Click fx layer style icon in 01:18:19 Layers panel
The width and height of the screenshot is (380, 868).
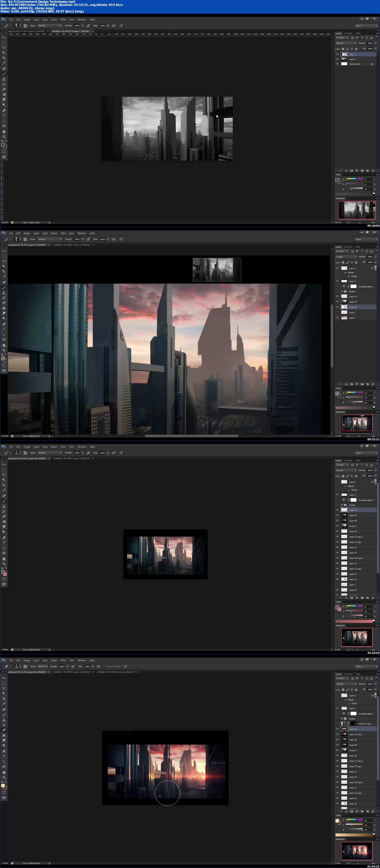click(x=346, y=598)
